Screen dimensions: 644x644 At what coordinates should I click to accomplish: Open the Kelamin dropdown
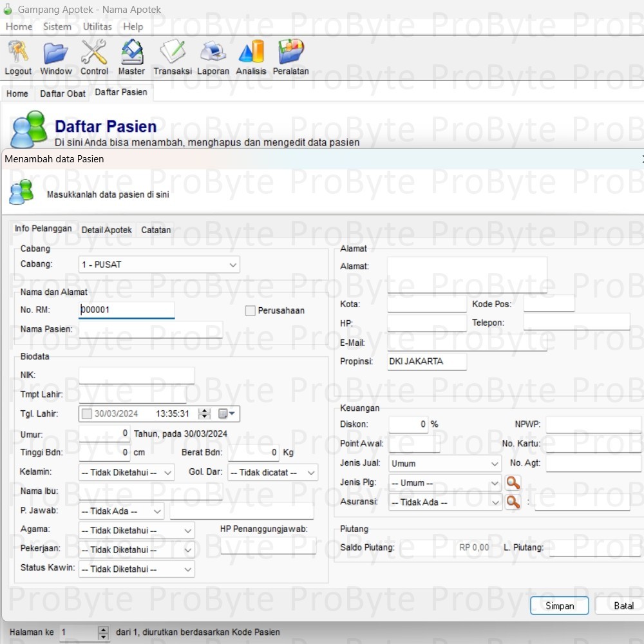[x=167, y=473]
